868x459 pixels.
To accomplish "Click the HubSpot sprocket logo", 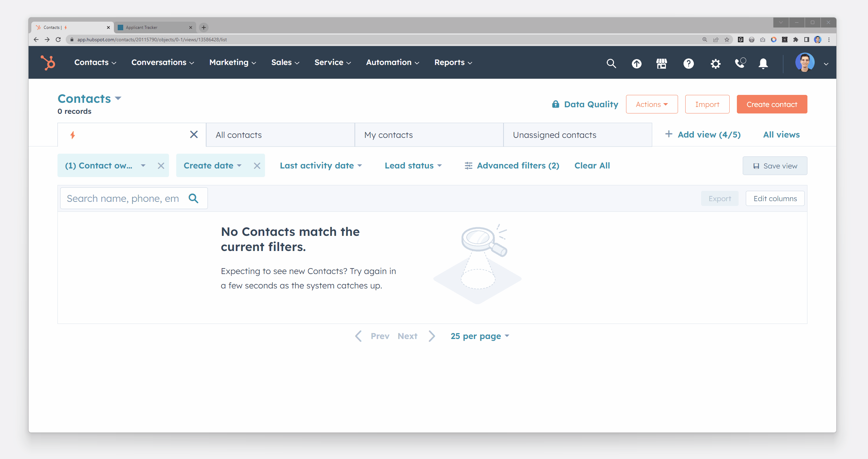I will [48, 63].
